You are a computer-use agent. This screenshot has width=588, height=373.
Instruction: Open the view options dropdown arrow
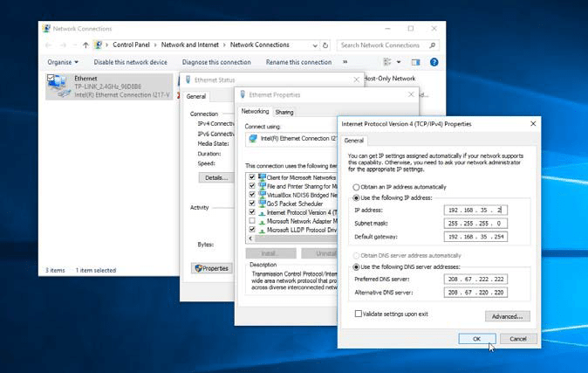(399, 62)
